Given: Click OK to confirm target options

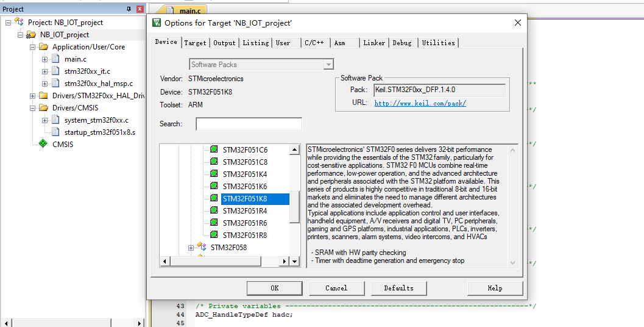Looking at the screenshot, I should coord(275,288).
